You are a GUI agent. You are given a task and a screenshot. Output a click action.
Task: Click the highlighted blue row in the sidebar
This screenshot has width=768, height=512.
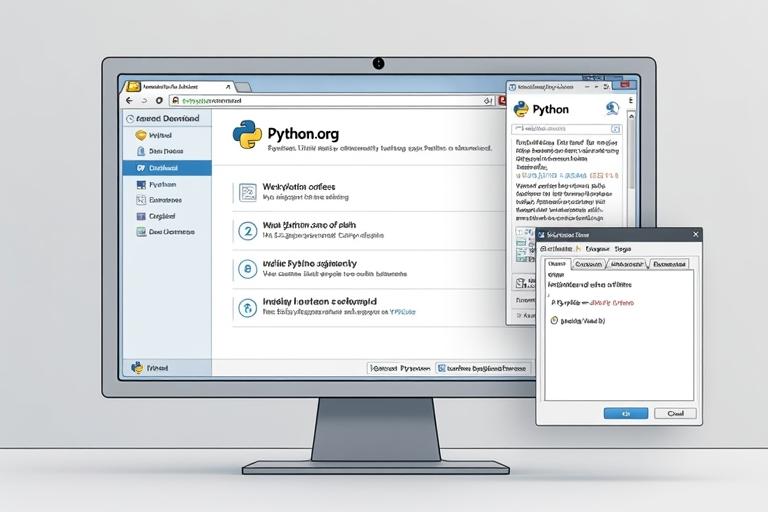[x=167, y=168]
